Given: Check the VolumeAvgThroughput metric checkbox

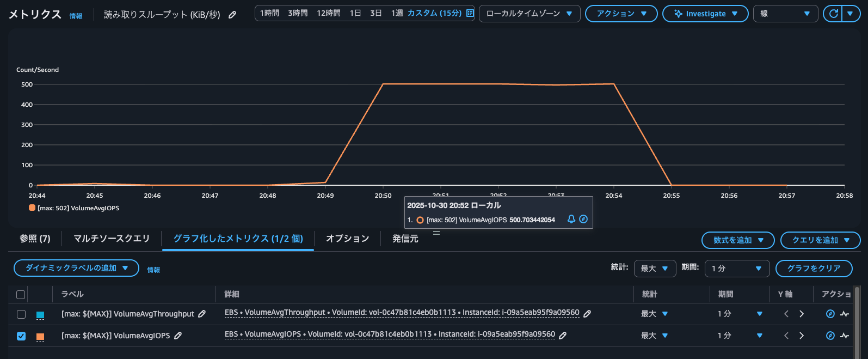Looking at the screenshot, I should point(21,314).
